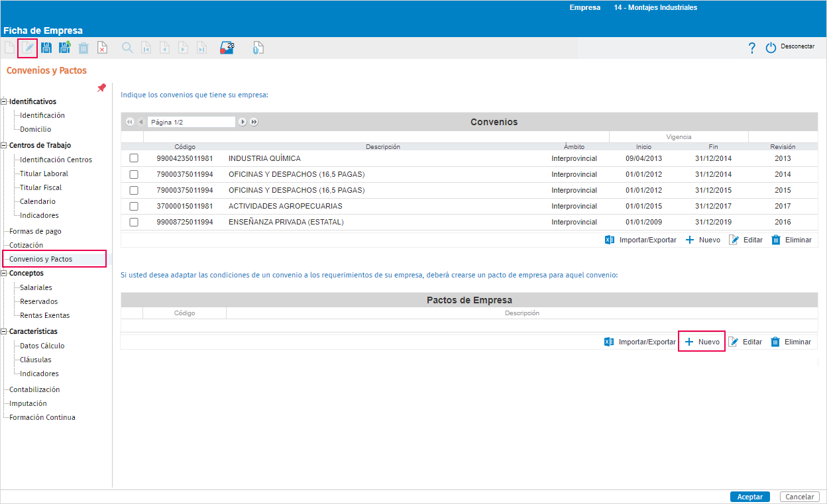Open Convenios y Pactos in the sidebar

(x=41, y=259)
